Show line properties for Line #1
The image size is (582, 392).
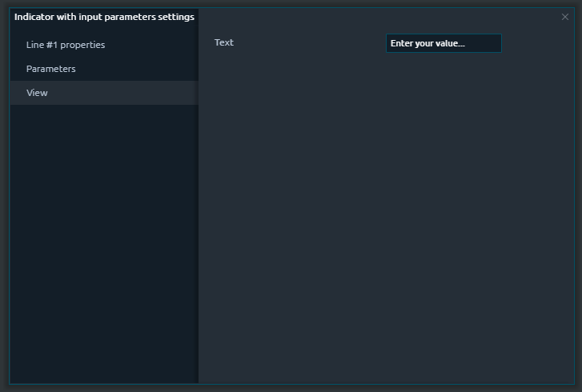66,45
